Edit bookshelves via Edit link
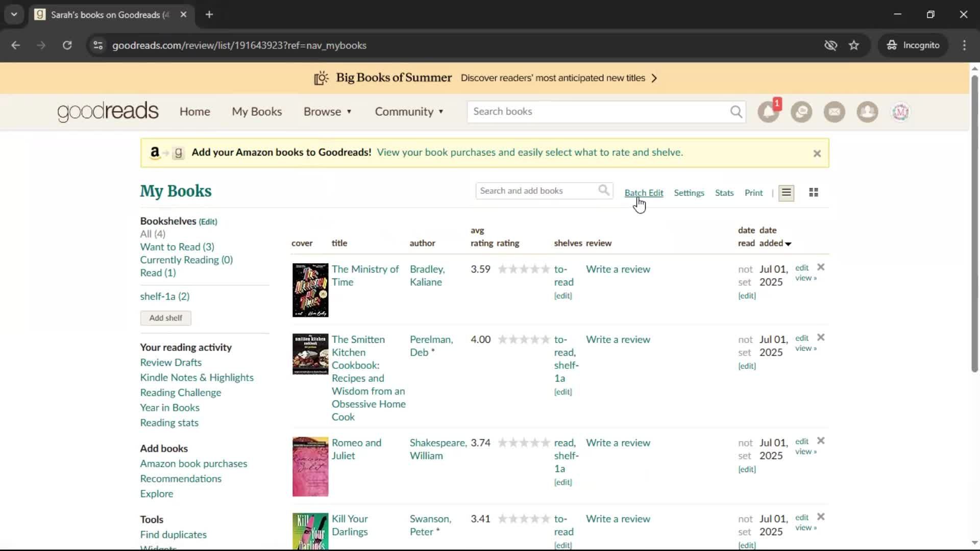The width and height of the screenshot is (980, 551). (208, 221)
